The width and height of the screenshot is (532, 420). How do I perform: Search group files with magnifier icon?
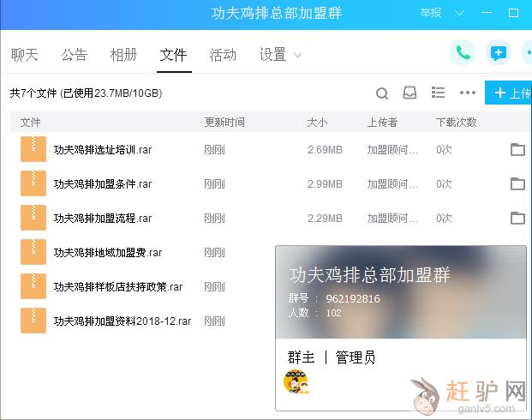coord(382,93)
